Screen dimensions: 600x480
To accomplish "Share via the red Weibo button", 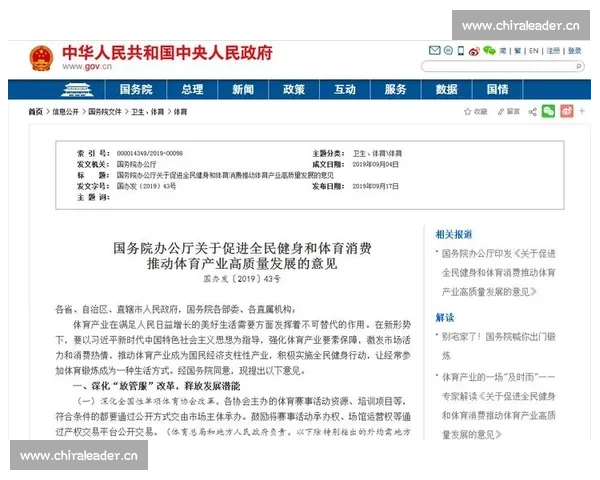I will (x=567, y=111).
